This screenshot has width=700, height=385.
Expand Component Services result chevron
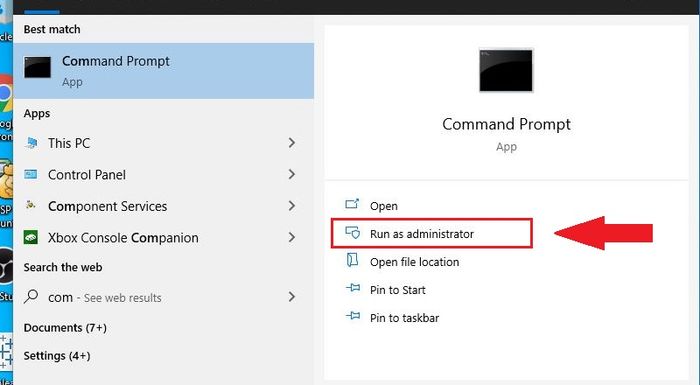coord(292,206)
